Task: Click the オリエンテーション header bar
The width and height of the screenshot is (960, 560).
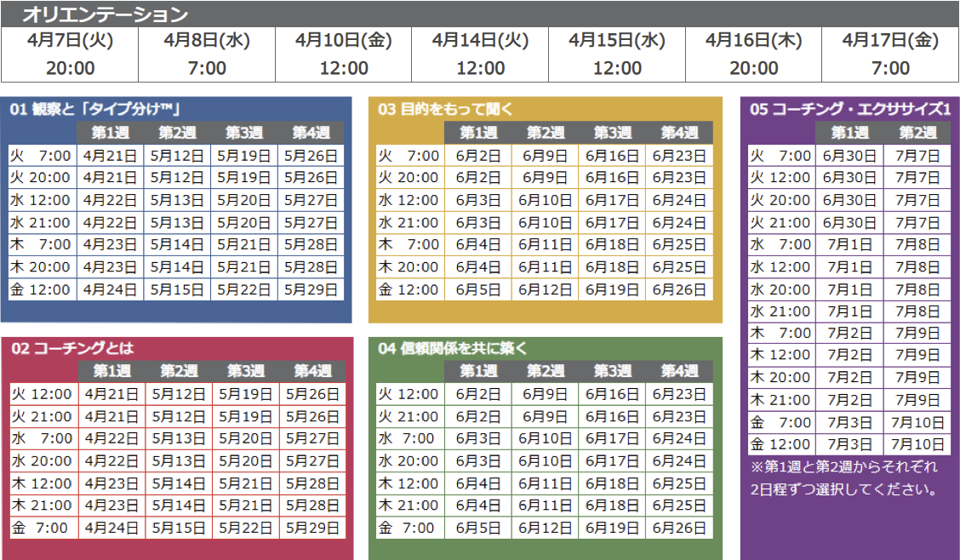Action: coord(106,14)
